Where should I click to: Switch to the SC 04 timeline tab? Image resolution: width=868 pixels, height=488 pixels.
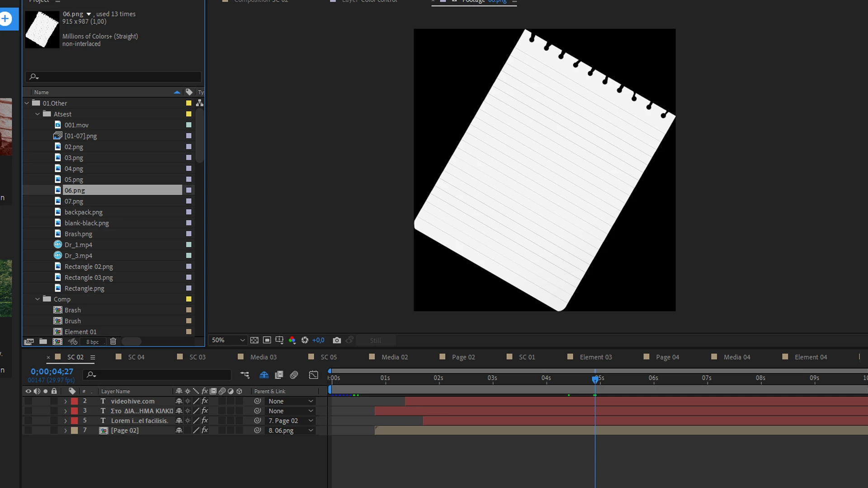pyautogui.click(x=136, y=357)
